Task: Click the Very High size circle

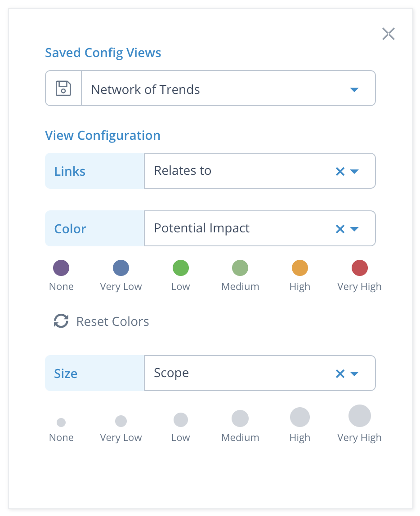Action: 360,416
